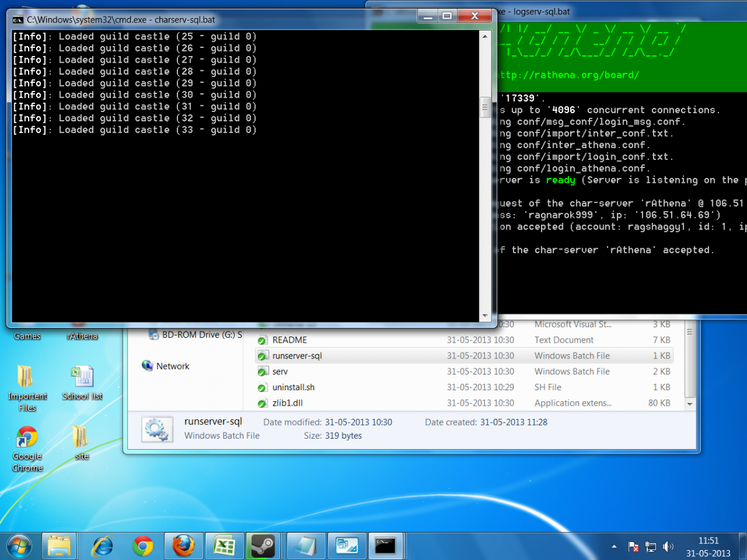Click scroll-down arrow in charserv-sql console
The image size is (747, 560).
coord(485,317)
